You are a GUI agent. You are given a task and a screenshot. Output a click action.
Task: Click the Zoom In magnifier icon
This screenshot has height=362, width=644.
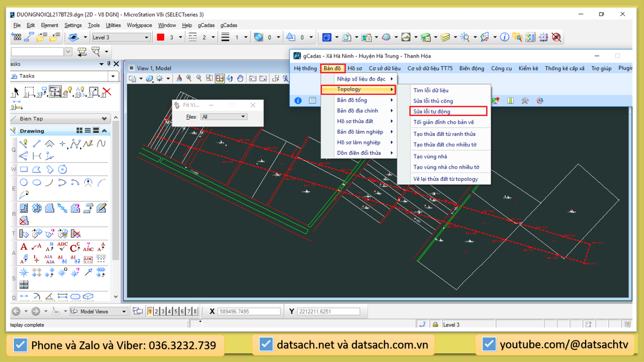coord(189,78)
